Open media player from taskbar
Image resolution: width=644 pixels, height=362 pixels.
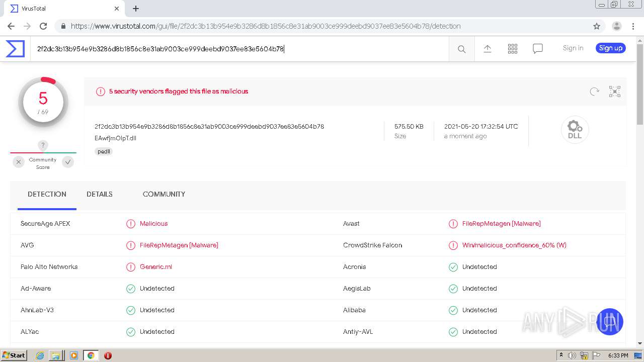(x=73, y=355)
